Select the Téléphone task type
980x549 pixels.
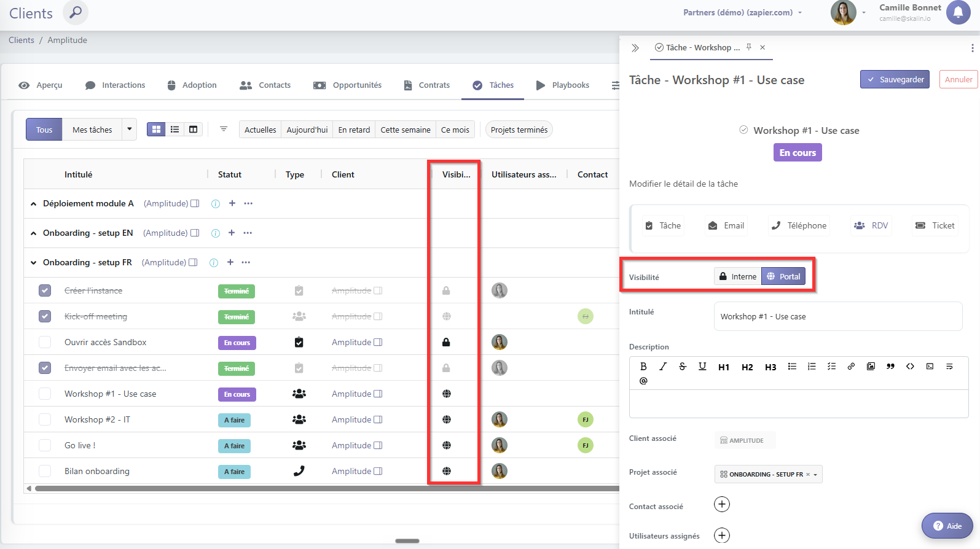point(799,225)
